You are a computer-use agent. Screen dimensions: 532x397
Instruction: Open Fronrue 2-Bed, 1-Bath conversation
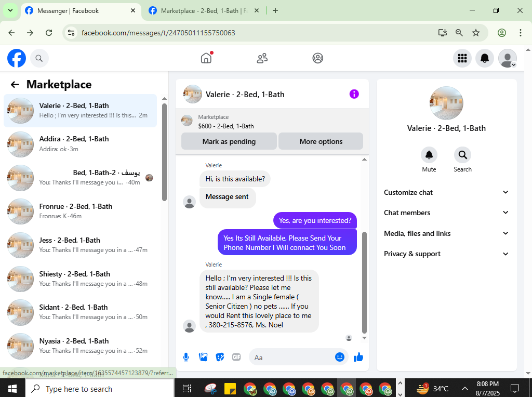80,211
